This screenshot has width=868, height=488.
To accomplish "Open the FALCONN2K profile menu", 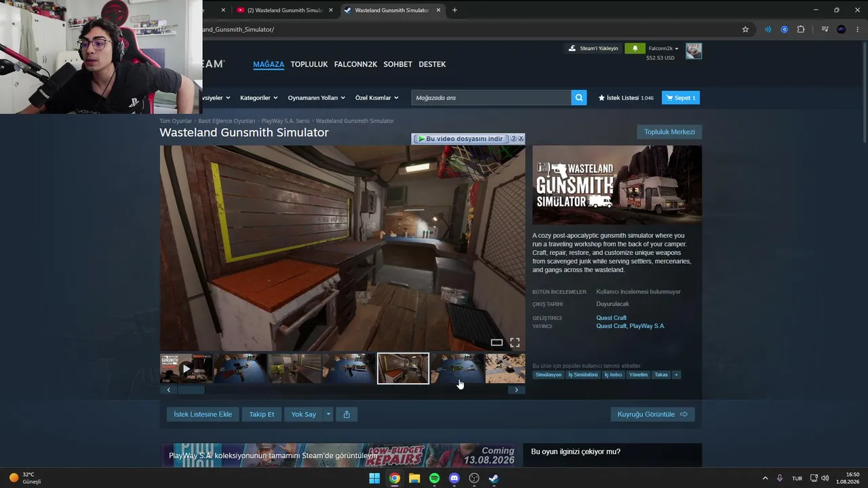I will pos(355,64).
